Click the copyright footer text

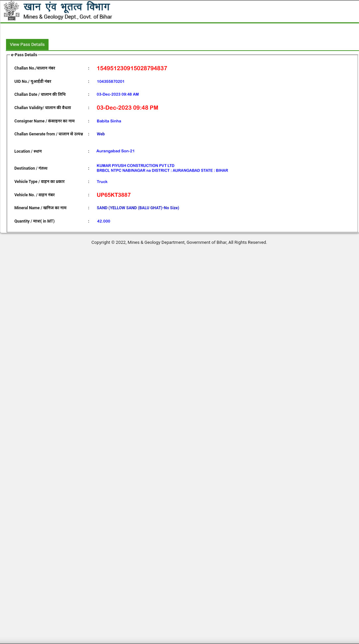(179, 242)
